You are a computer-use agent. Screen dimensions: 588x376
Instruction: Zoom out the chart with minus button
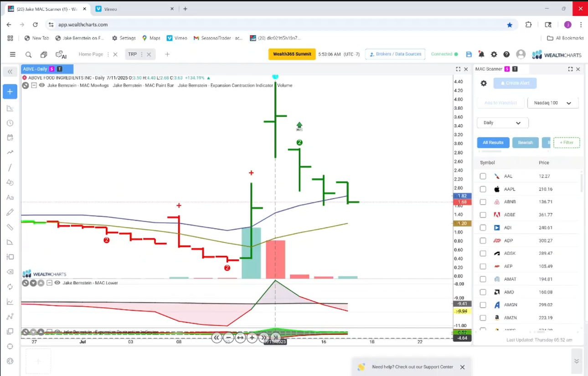coord(228,338)
